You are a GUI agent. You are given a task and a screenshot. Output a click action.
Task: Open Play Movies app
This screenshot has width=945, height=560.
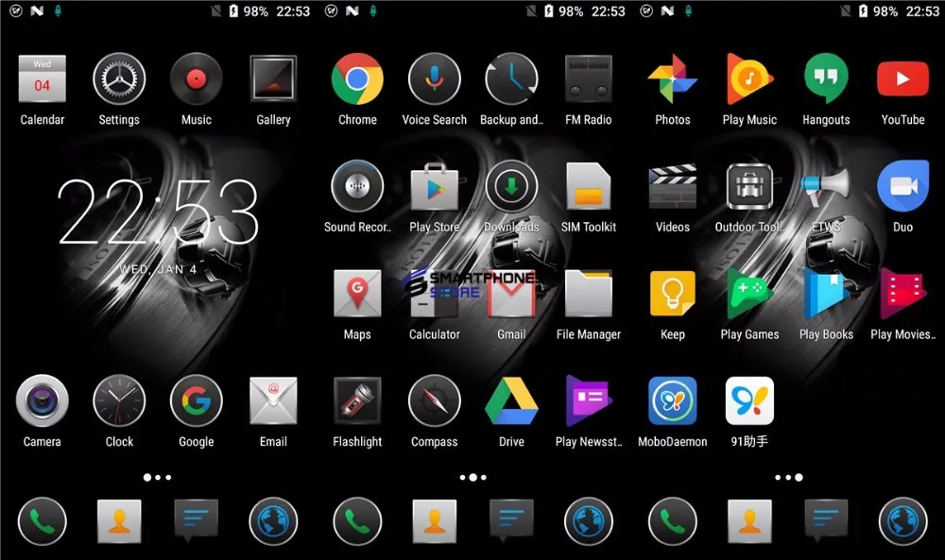902,294
